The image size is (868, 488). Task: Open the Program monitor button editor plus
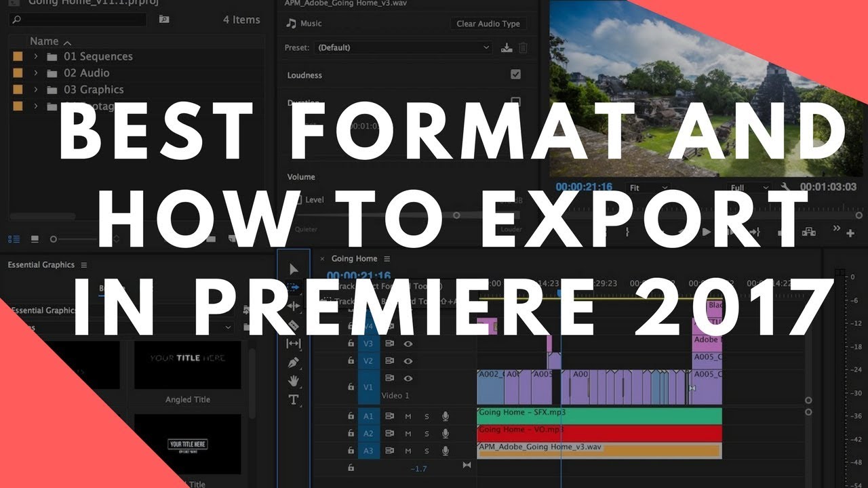tap(850, 232)
